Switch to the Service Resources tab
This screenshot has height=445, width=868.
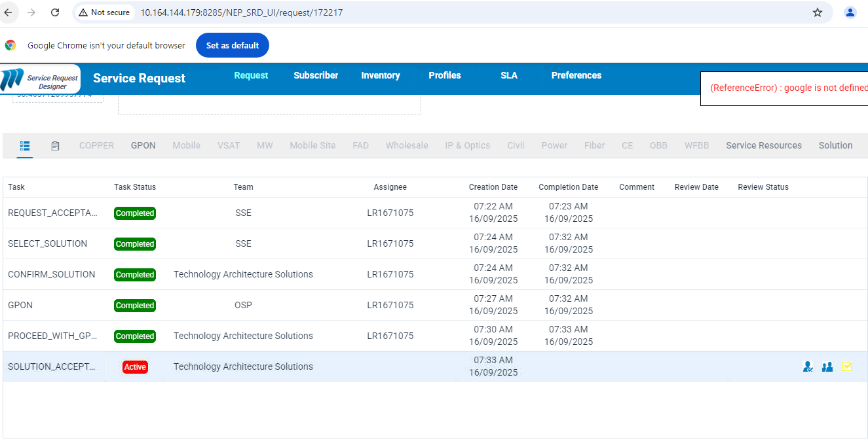pos(763,145)
